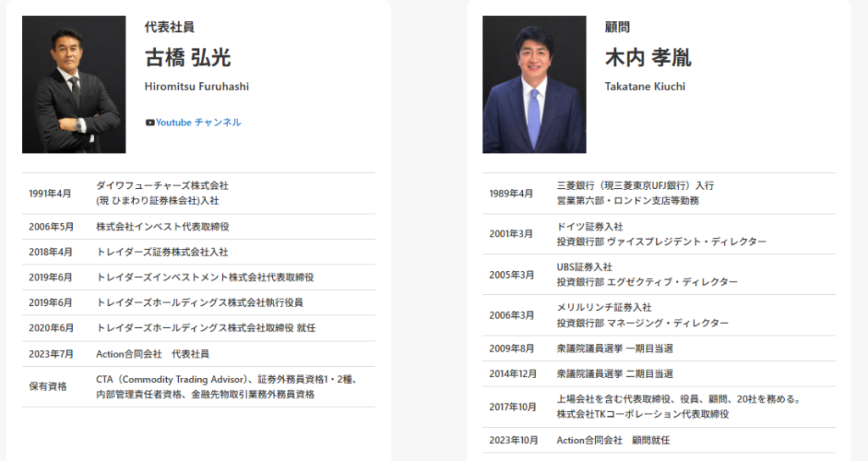Click the YouTube icon beside チャンネル link
The width and height of the screenshot is (868, 461).
coord(150,123)
